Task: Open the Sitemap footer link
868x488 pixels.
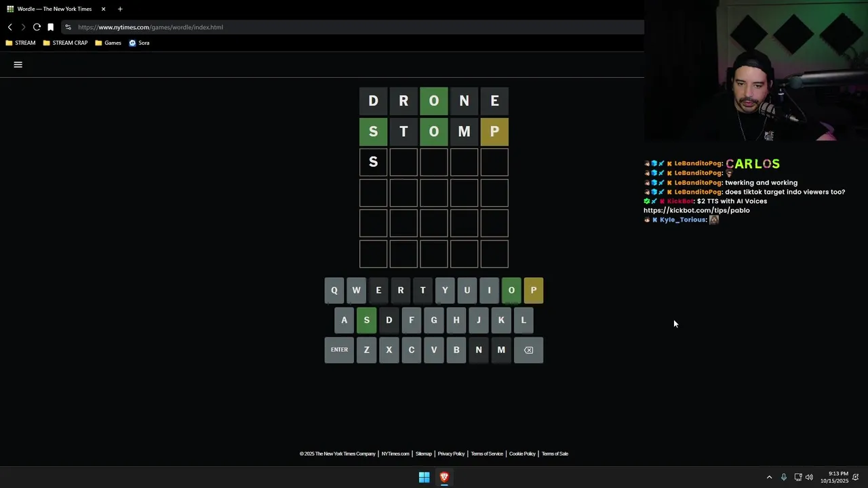Action: point(424,454)
